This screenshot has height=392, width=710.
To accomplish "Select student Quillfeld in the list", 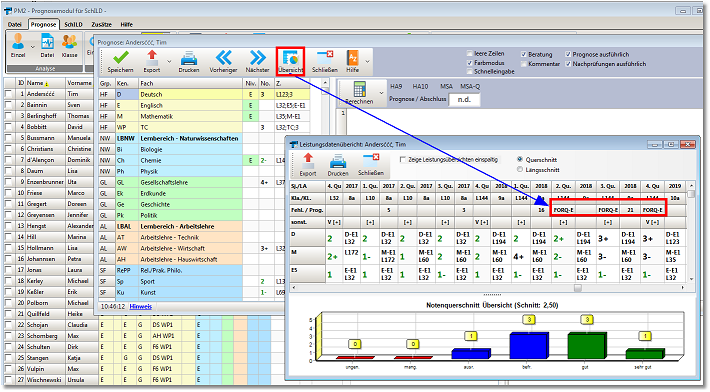I will pyautogui.click(x=48, y=314).
